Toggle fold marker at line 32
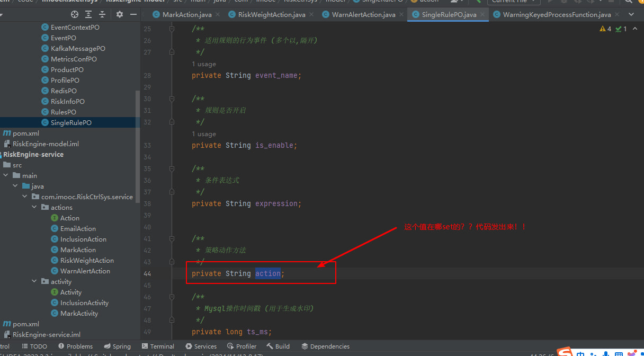Viewport: 644px width, 356px height. 172,122
